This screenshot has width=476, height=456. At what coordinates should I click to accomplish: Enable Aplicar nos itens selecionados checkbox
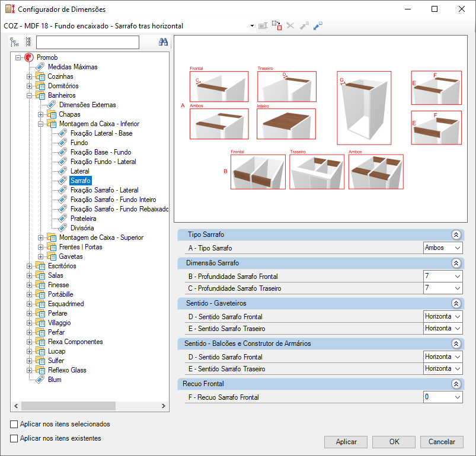[14, 424]
